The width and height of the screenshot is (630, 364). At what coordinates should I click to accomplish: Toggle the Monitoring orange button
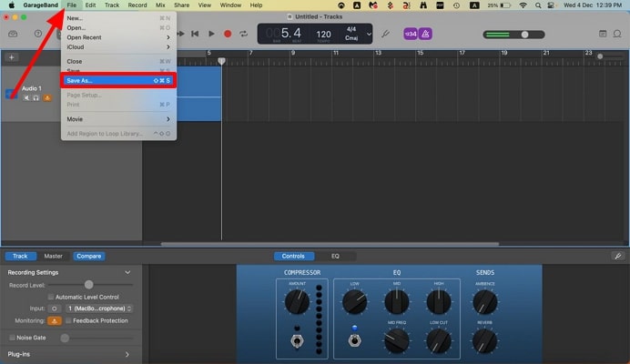pyautogui.click(x=55, y=320)
